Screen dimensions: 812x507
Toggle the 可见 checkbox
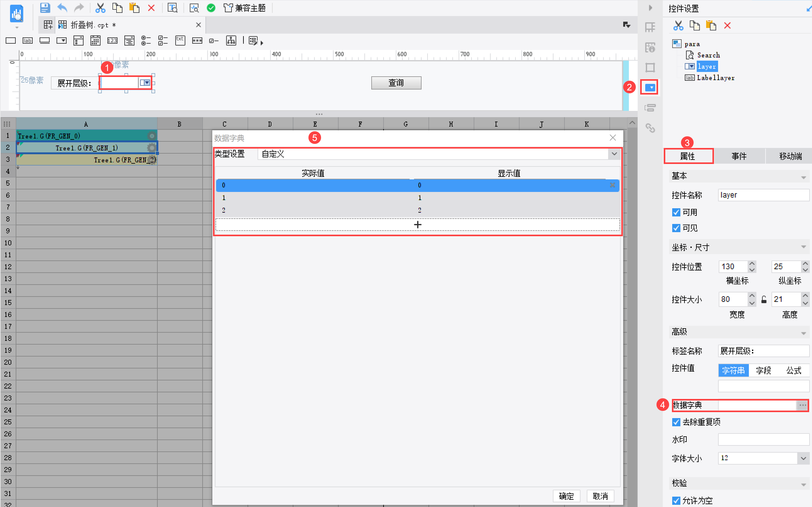pos(676,228)
